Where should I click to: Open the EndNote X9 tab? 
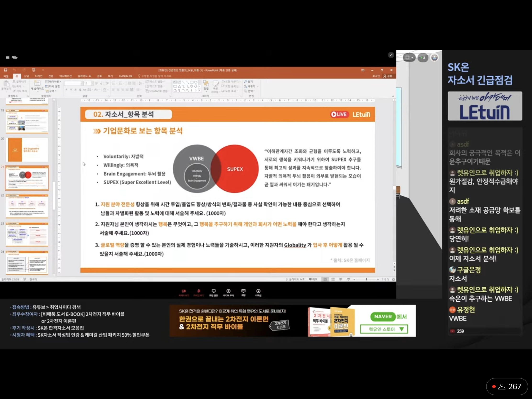click(x=125, y=76)
